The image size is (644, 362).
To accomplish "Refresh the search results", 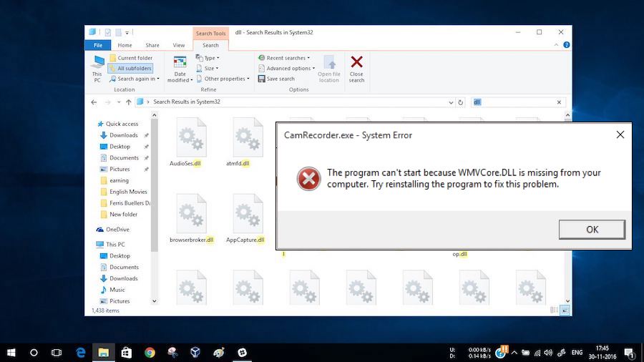I will coord(460,102).
